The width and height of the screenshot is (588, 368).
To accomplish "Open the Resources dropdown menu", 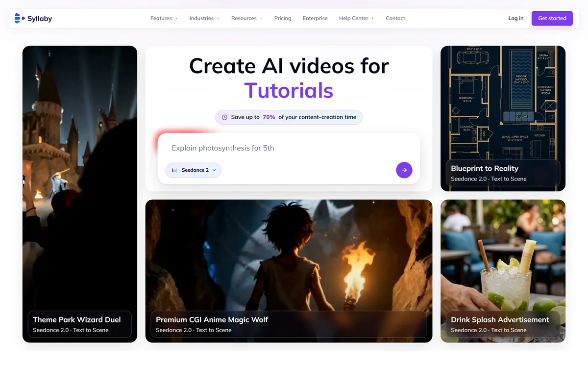I will click(x=247, y=18).
